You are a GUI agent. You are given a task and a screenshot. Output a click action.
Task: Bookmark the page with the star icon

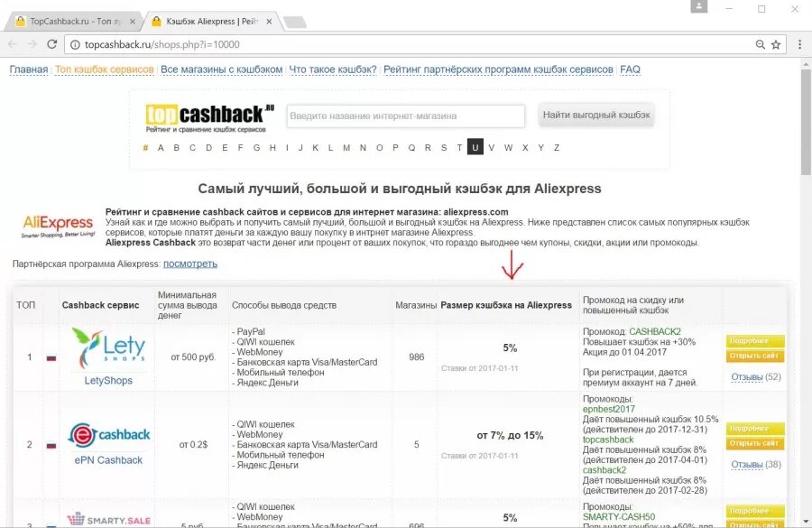point(776,44)
